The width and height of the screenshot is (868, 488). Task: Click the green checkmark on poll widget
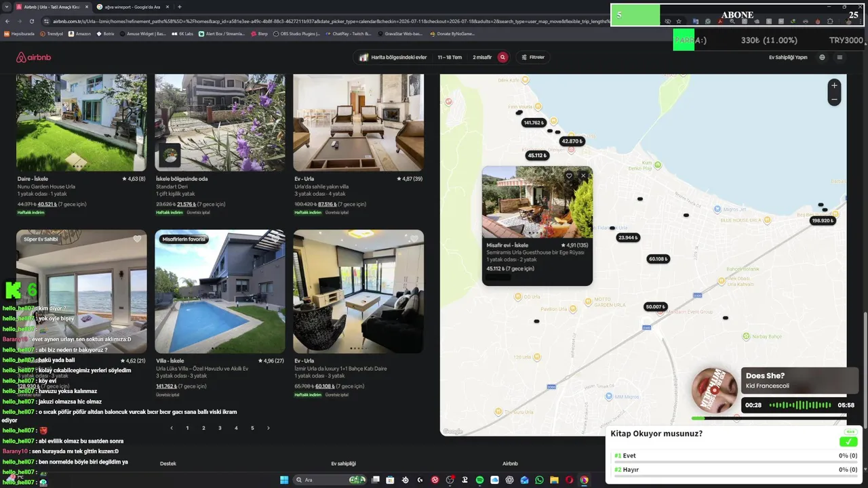[x=848, y=441]
